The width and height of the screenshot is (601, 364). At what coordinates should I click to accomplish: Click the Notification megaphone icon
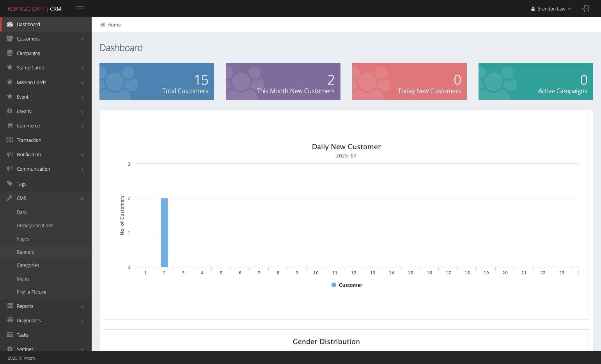10,154
